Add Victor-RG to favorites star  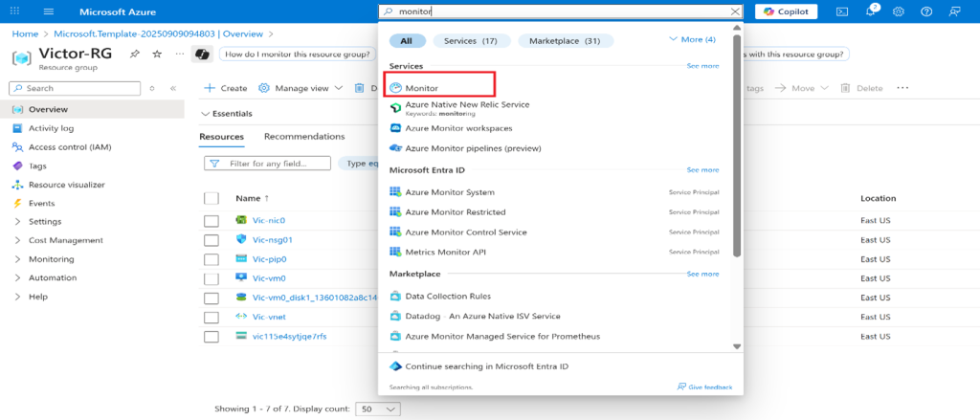pos(158,55)
